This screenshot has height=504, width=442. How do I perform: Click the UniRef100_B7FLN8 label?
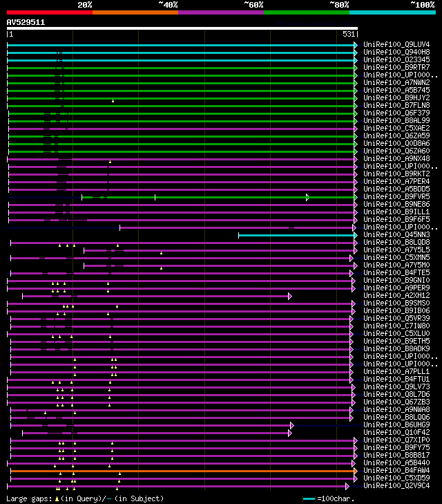click(396, 105)
